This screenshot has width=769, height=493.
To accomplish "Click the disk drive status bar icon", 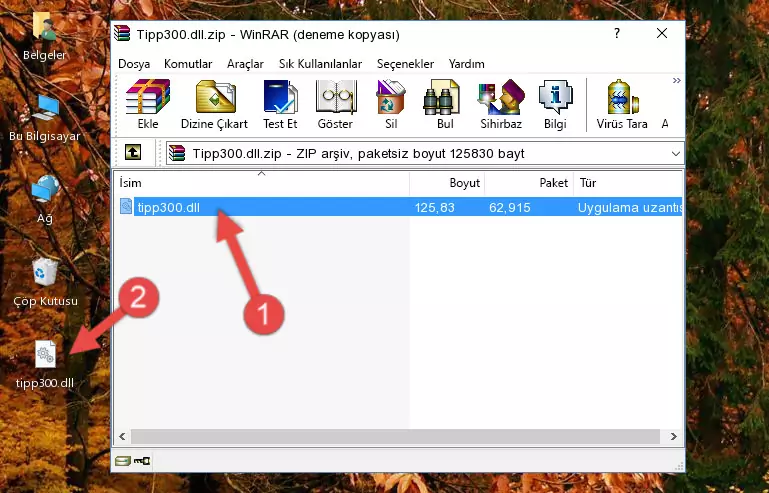I will (122, 461).
